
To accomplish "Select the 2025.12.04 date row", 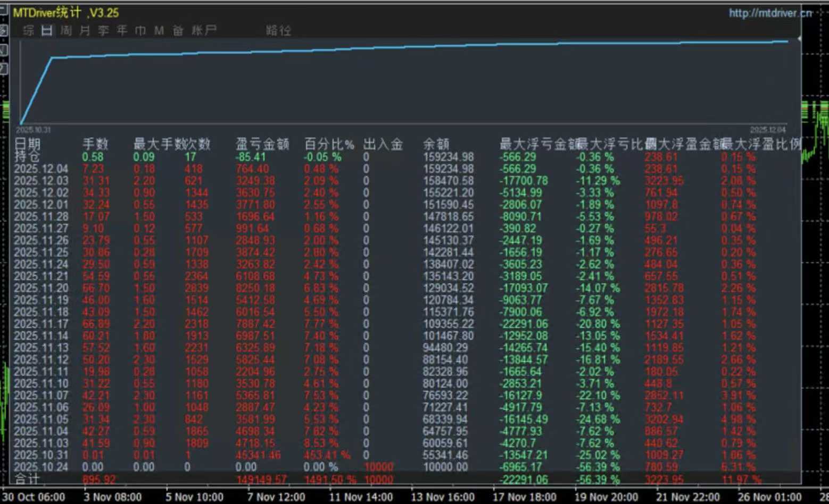I will (41, 169).
